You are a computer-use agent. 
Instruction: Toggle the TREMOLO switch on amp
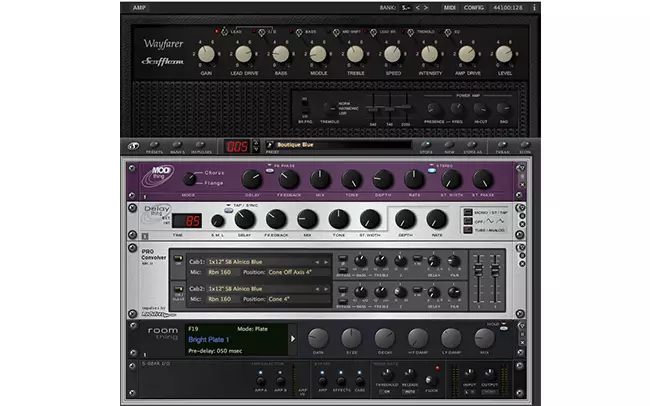(410, 32)
